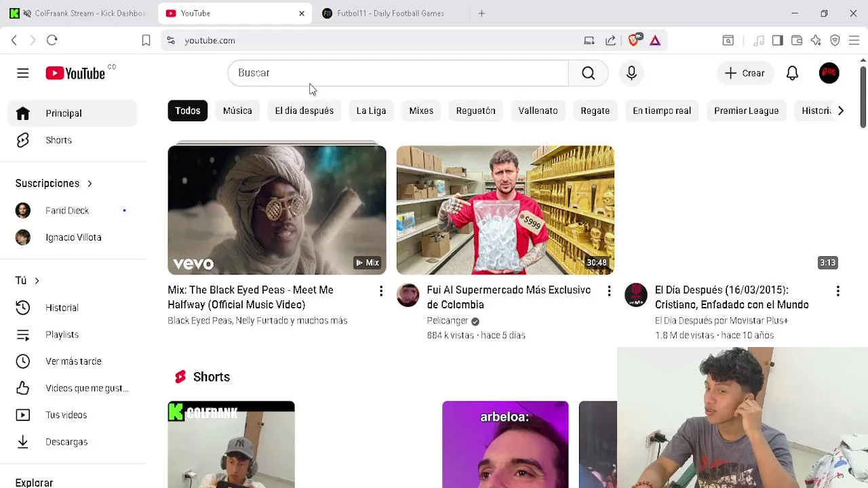Switch to ColFraank Stream Kick tab

(x=78, y=14)
